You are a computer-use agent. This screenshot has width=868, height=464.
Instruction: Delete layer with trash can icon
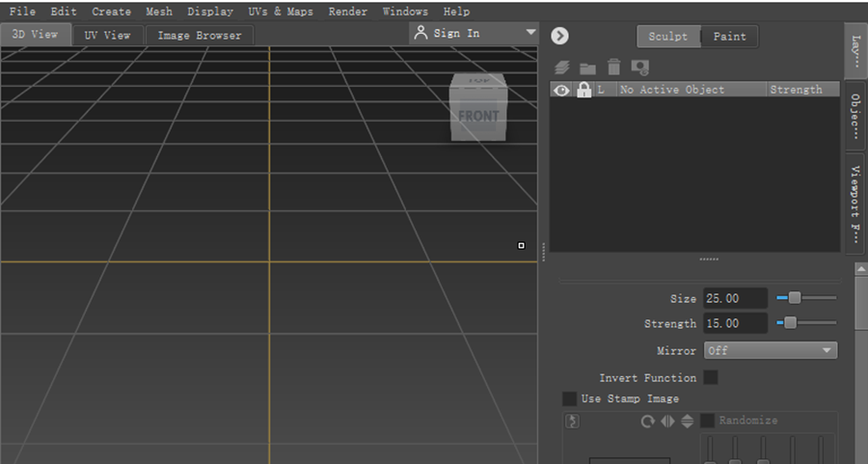614,67
